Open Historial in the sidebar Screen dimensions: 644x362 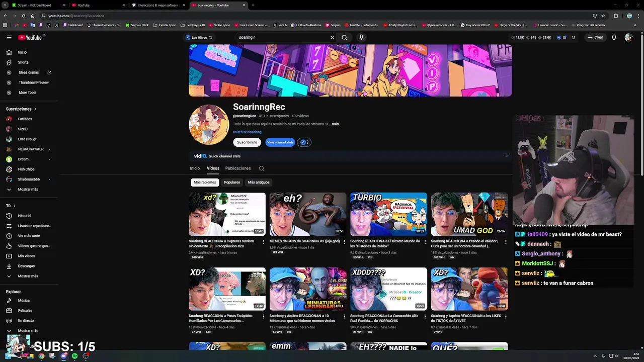(19, 216)
